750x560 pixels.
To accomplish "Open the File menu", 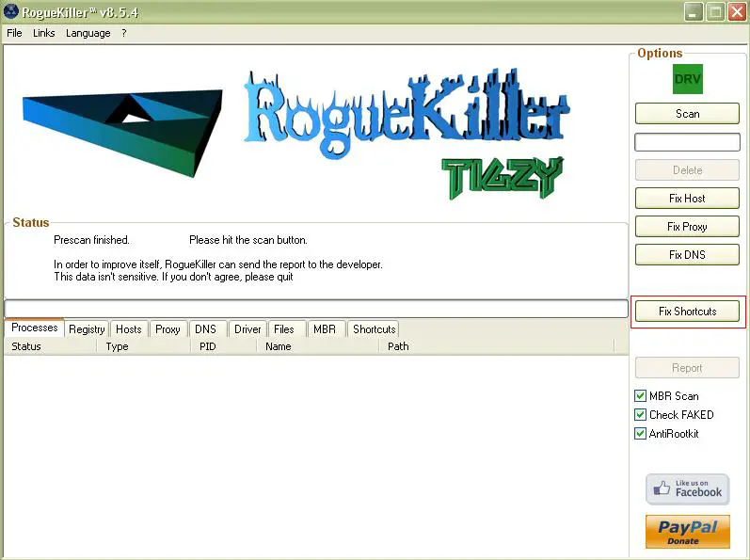I will click(x=14, y=33).
